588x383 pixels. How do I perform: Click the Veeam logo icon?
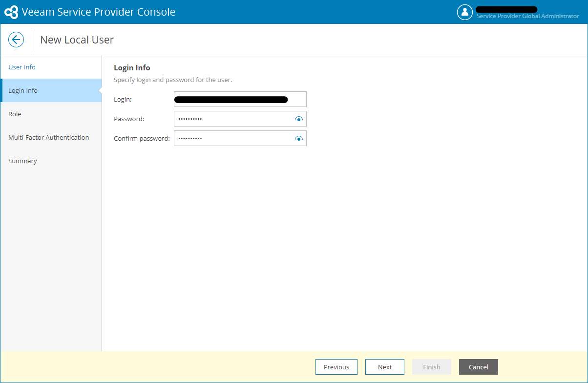coord(11,12)
